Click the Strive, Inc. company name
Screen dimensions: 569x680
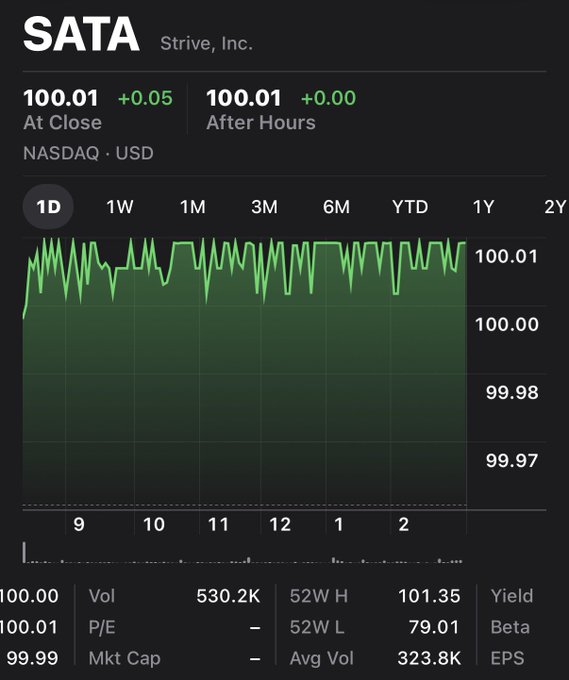(206, 43)
